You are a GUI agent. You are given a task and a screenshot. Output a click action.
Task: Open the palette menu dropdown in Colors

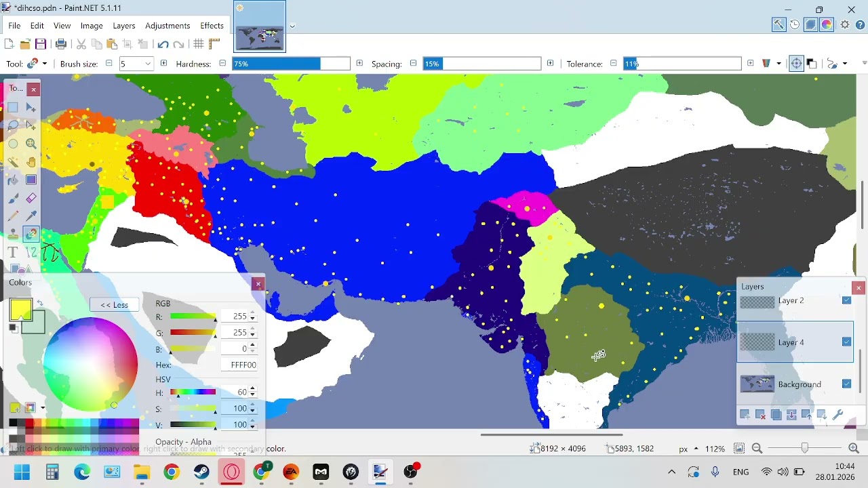[43, 408]
